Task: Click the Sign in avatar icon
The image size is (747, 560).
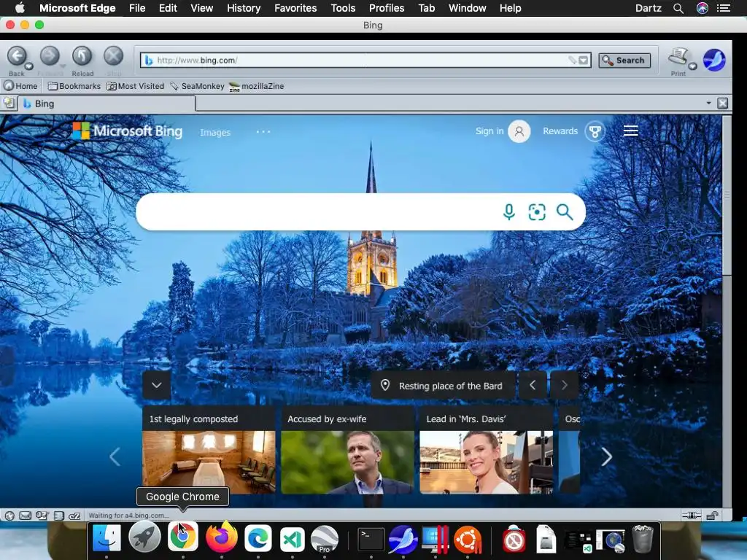Action: click(x=519, y=131)
